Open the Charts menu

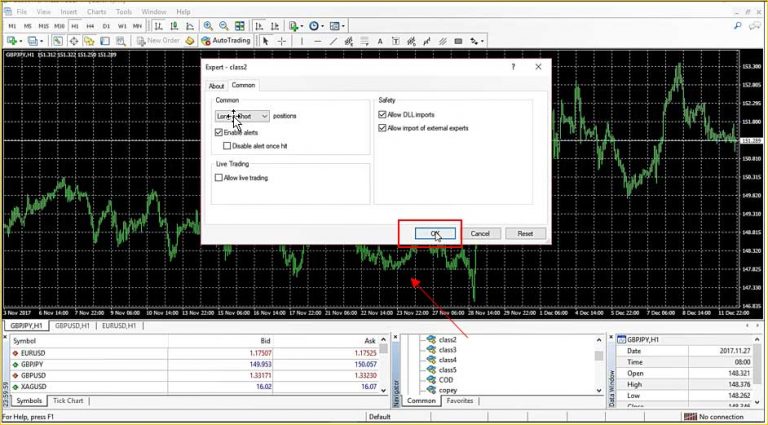click(96, 11)
